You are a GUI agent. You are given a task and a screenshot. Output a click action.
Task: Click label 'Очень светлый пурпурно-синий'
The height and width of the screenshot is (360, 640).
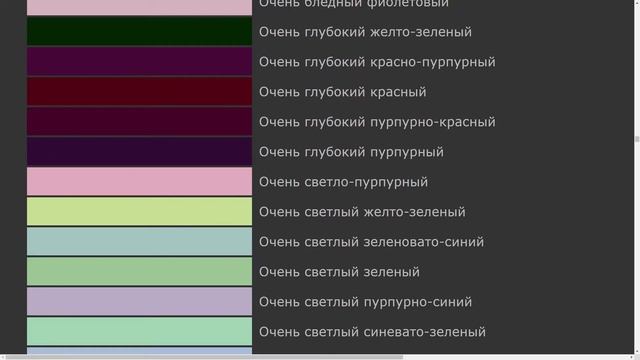pyautogui.click(x=365, y=302)
